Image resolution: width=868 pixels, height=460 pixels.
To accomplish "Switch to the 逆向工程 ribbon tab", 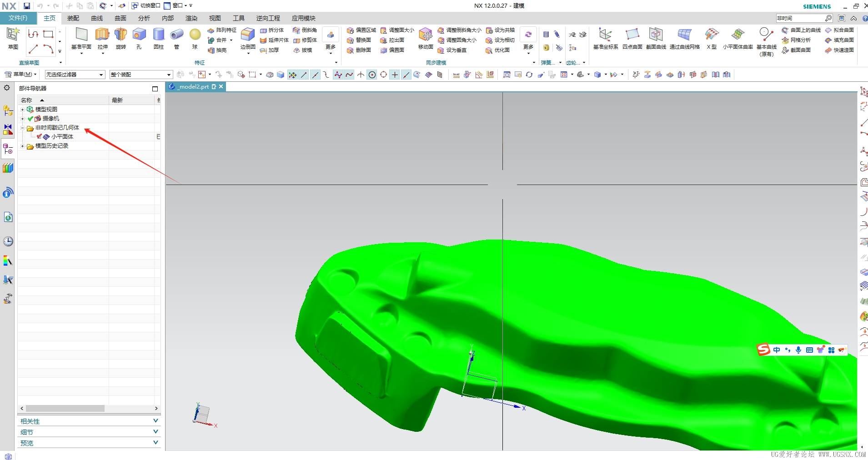I will tap(268, 18).
